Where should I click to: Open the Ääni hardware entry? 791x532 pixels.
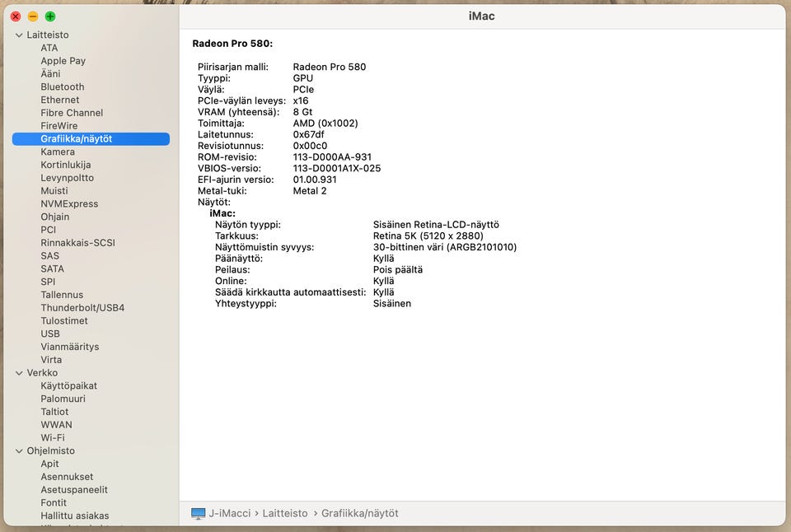(x=50, y=73)
